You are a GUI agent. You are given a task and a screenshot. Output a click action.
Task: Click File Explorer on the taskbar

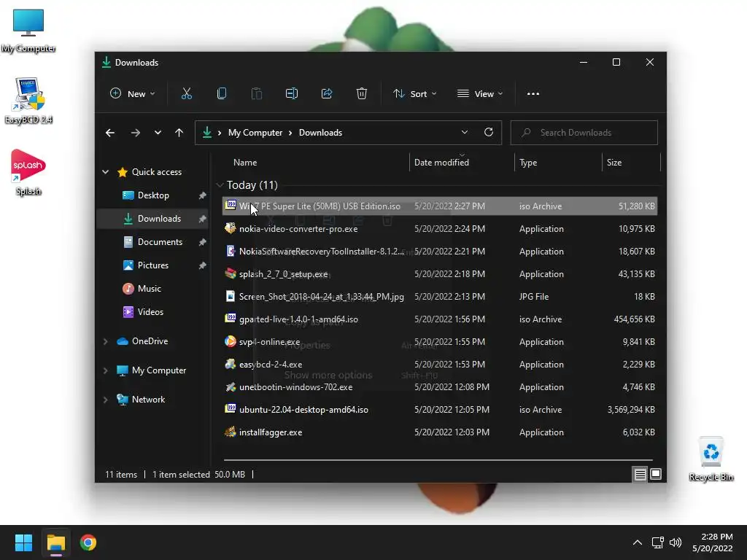(x=55, y=542)
